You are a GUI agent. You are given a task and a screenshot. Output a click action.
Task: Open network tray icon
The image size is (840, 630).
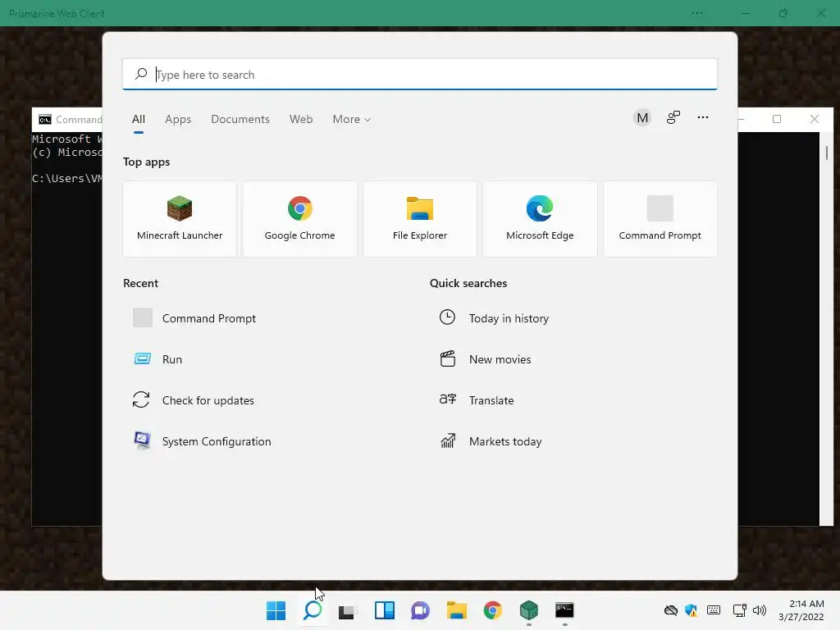pyautogui.click(x=739, y=610)
